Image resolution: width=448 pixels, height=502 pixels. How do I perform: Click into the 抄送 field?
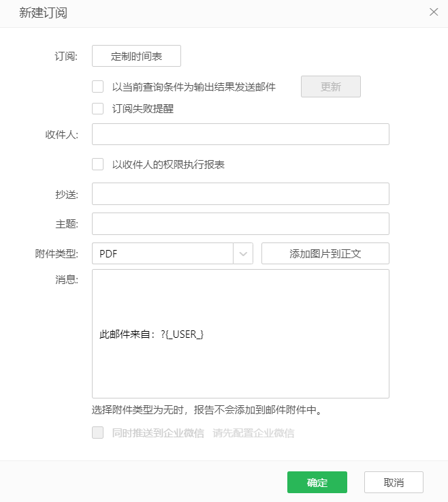tap(240, 193)
